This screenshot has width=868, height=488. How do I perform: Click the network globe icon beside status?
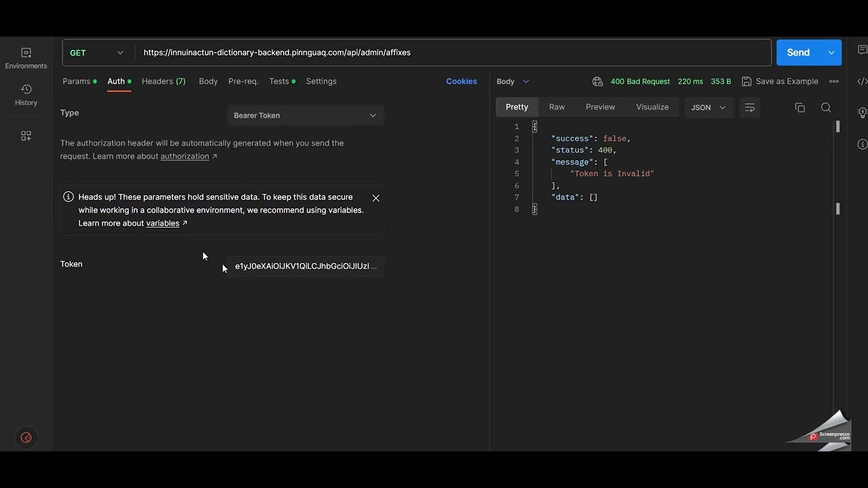597,81
